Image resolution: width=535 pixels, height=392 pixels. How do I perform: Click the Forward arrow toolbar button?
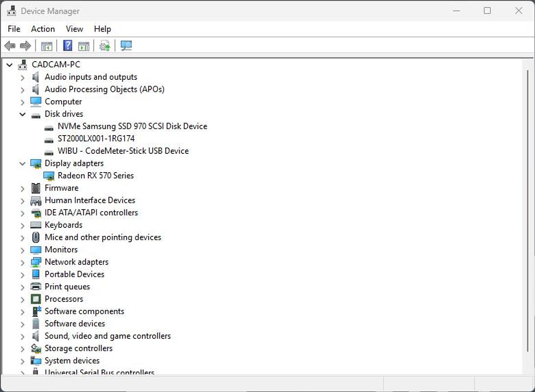point(25,46)
